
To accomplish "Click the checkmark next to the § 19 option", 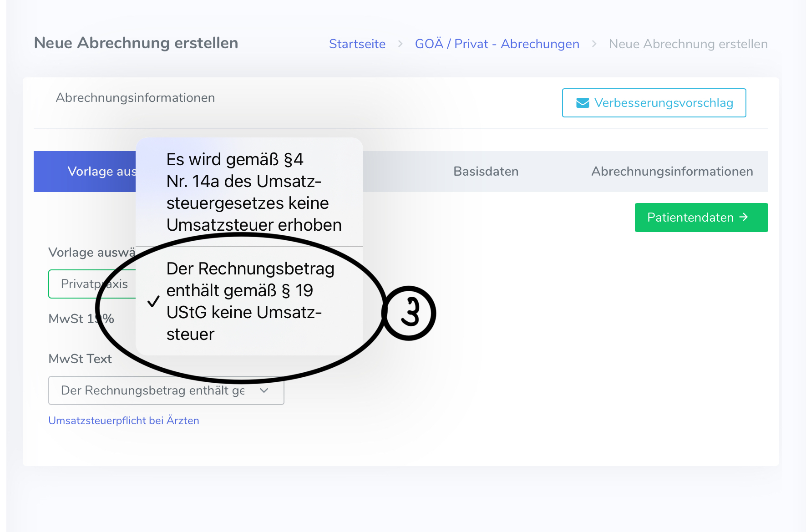I will point(154,301).
